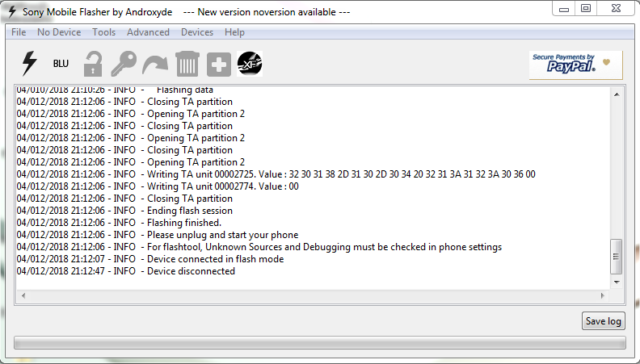Click the key icon in the toolbar
This screenshot has height=364, width=640.
click(124, 64)
